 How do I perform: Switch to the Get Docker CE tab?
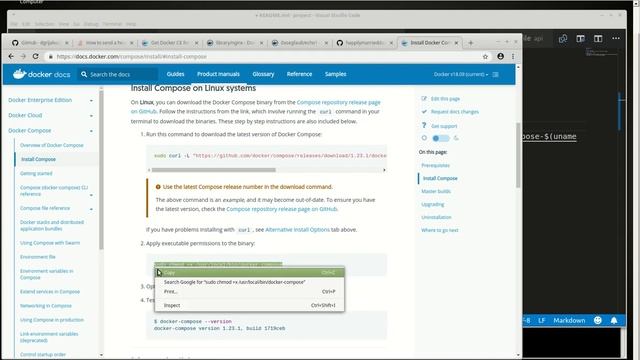[x=170, y=42]
